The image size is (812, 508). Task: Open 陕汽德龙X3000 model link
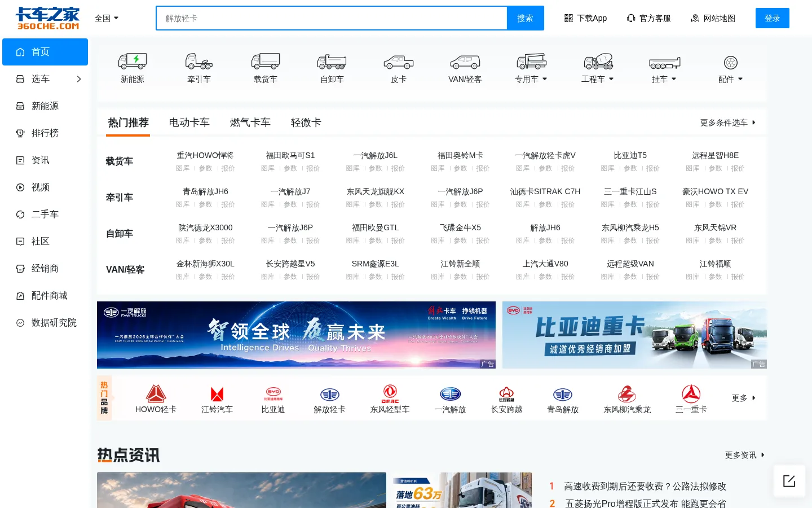[x=205, y=227]
